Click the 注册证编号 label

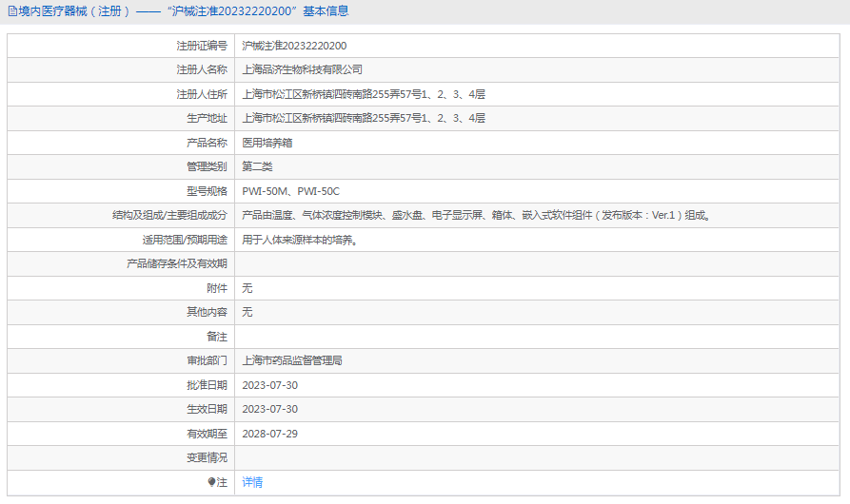click(x=202, y=46)
